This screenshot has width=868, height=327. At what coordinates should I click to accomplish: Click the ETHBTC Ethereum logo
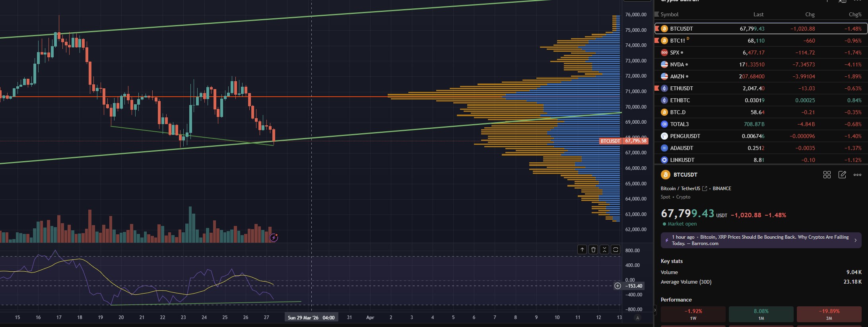tap(664, 100)
